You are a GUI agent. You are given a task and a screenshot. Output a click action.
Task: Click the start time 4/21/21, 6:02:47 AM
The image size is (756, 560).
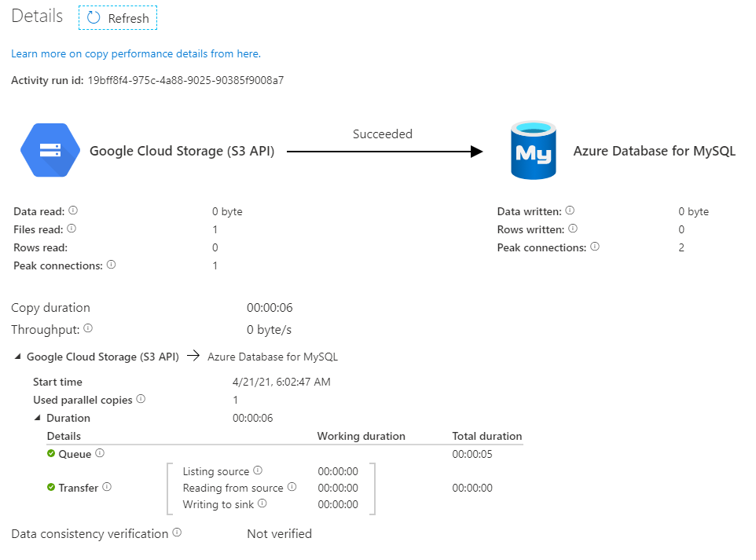coord(281,382)
